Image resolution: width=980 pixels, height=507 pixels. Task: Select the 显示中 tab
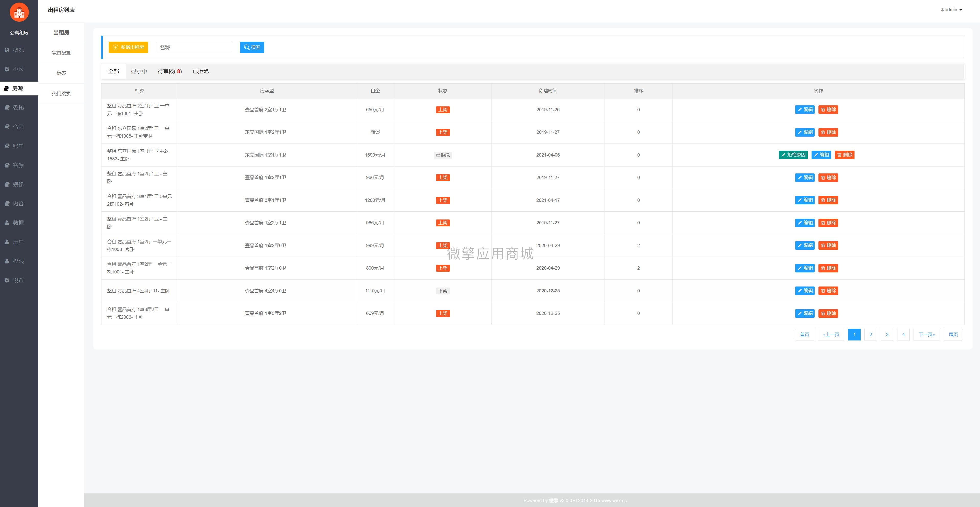(139, 71)
